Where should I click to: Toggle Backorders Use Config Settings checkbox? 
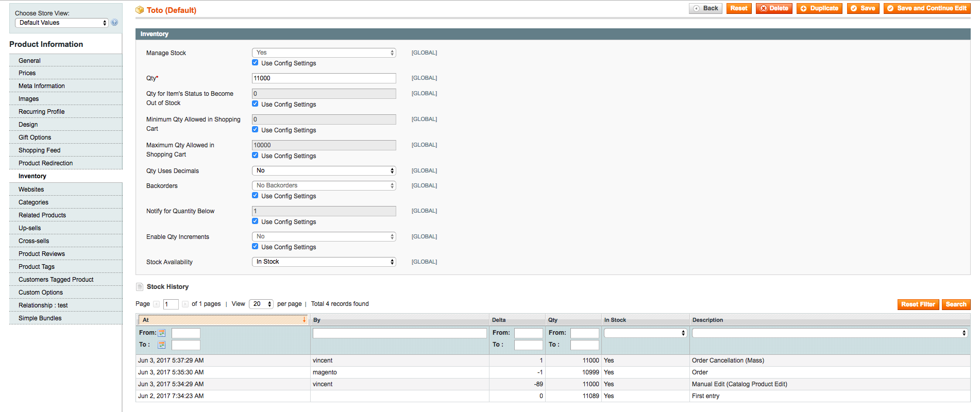pyautogui.click(x=255, y=195)
